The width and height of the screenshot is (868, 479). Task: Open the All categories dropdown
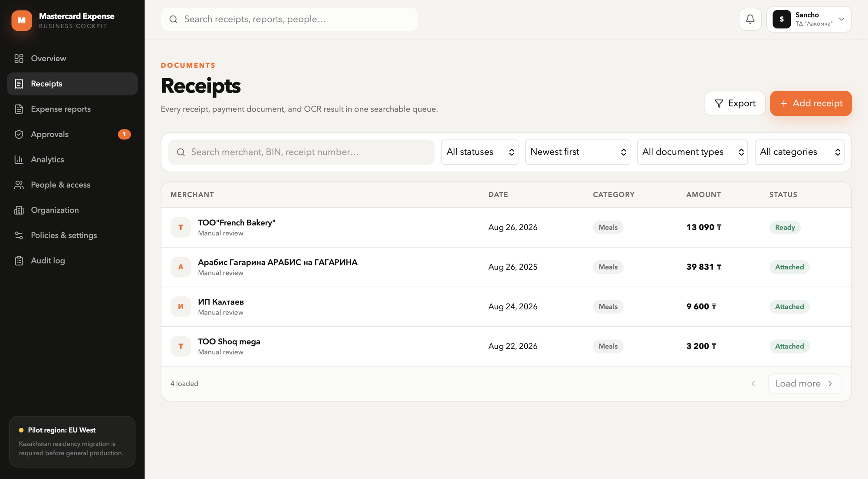coord(799,152)
